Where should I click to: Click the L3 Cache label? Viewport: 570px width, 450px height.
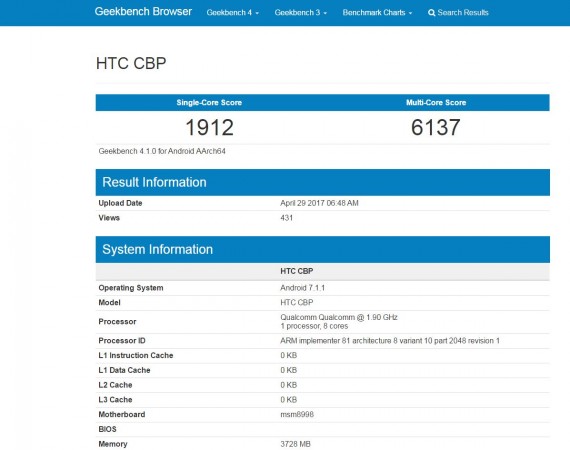pos(115,399)
